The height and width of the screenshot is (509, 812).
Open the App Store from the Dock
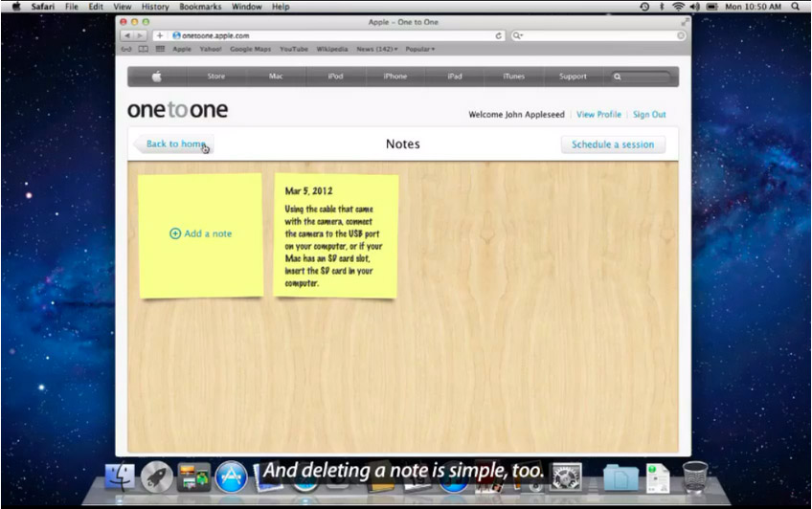click(231, 476)
